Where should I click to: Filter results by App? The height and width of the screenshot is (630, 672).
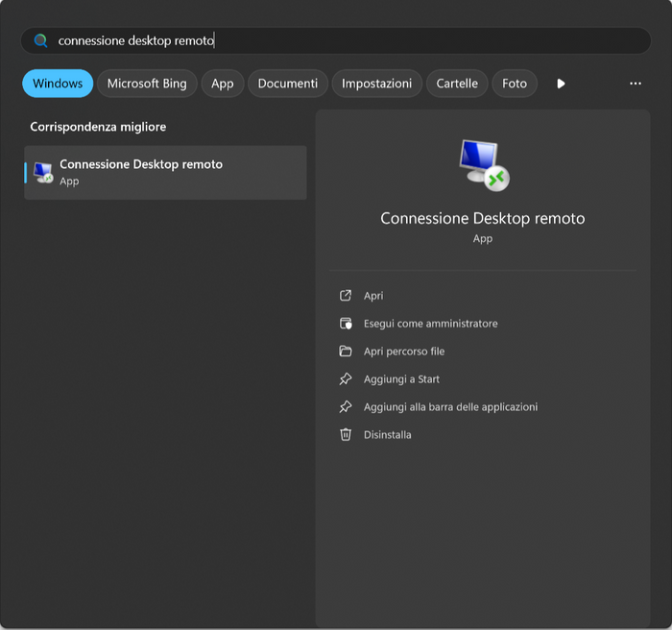[x=222, y=84]
